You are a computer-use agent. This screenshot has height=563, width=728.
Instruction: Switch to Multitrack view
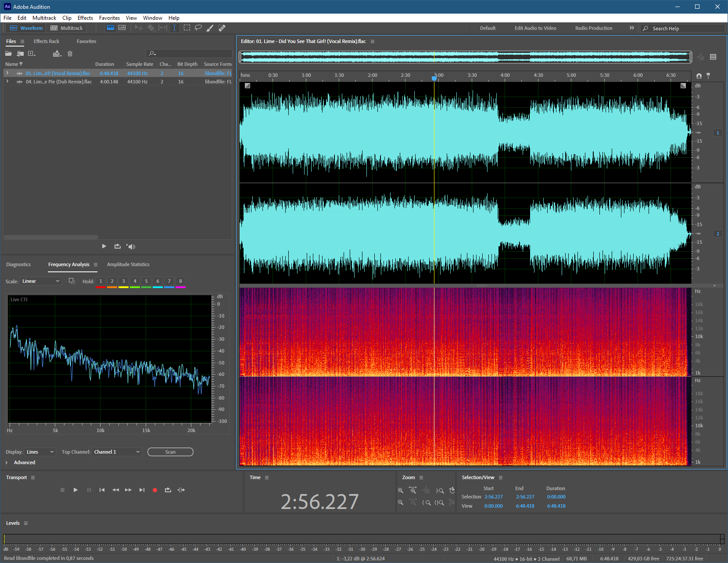coord(66,28)
